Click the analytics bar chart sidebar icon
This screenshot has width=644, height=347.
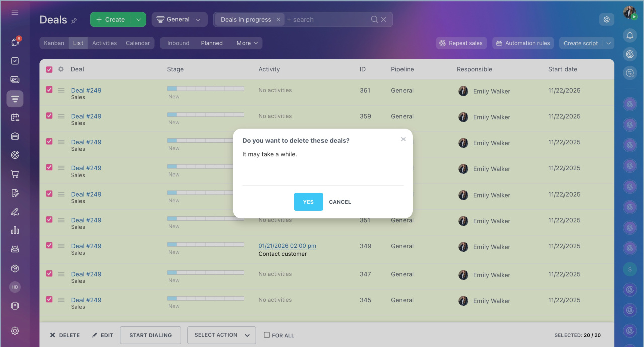pos(15,230)
